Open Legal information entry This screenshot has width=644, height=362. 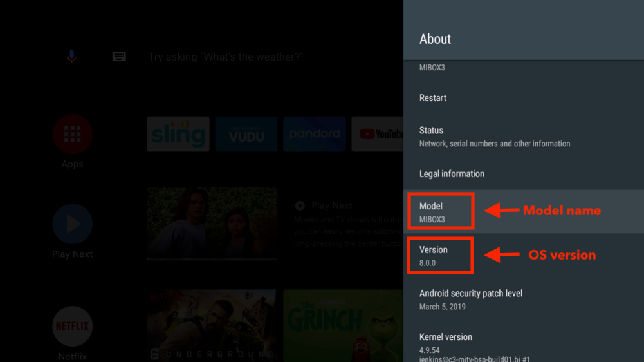[x=524, y=174]
